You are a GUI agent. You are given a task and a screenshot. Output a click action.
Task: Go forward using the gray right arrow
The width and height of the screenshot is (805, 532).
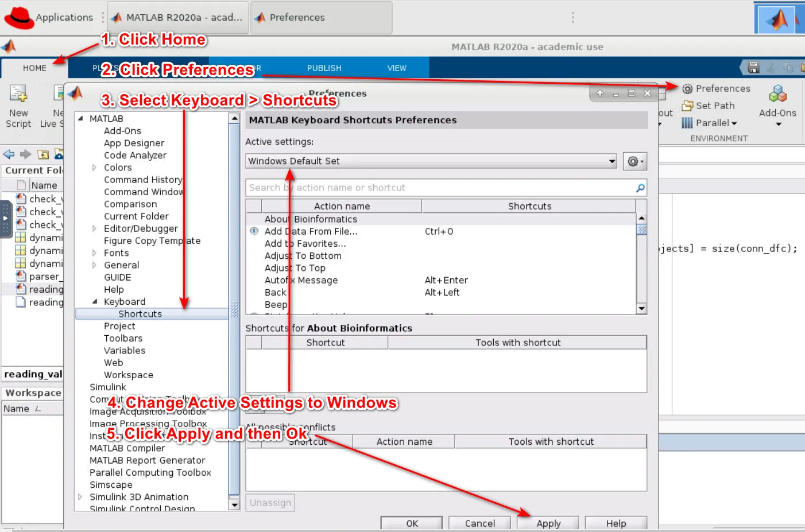pos(26,154)
